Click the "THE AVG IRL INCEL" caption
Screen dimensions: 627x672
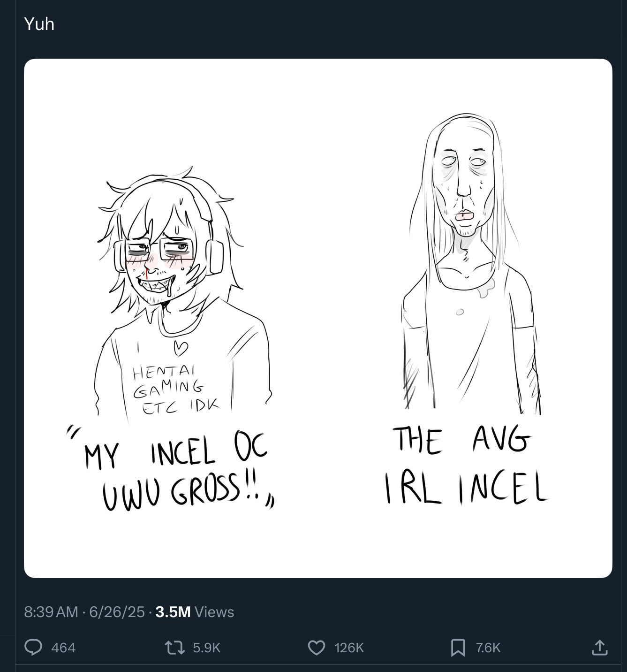[465, 465]
